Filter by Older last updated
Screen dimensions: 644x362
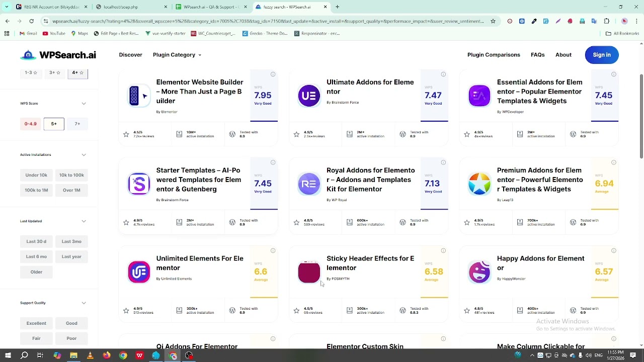click(x=36, y=272)
